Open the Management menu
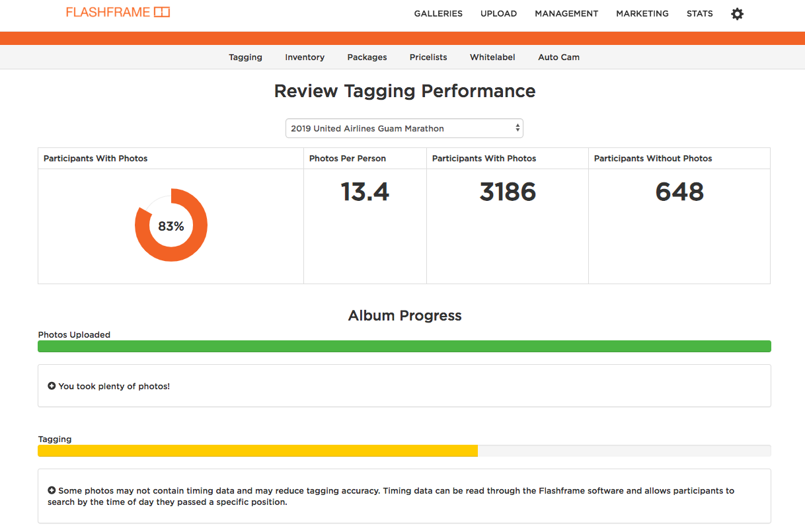 coord(566,13)
